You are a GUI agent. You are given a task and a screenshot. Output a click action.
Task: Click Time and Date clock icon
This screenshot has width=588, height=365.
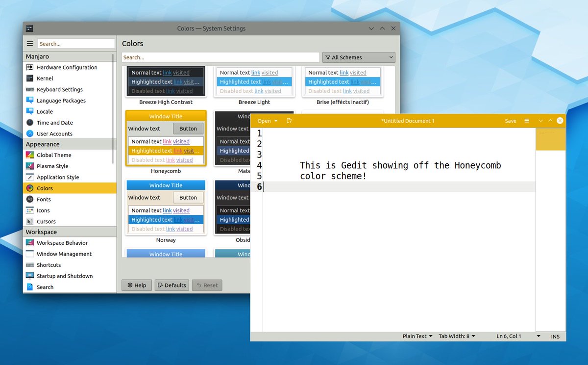pyautogui.click(x=30, y=123)
